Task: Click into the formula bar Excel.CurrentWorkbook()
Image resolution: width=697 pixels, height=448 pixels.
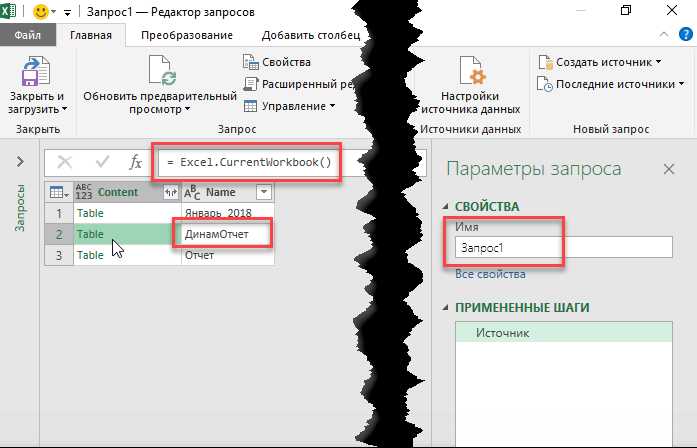Action: pos(249,162)
